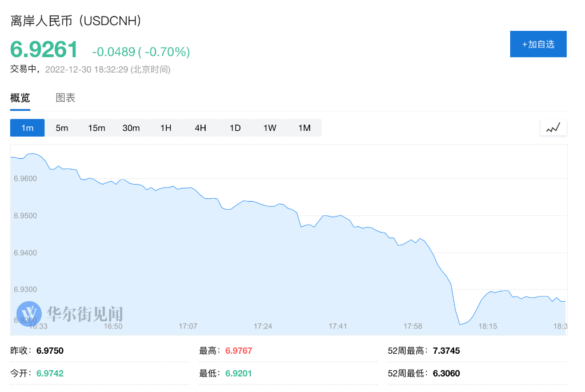Click the 17:07 time axis label
Viewport: 585px width, 392px height.
[x=188, y=326]
